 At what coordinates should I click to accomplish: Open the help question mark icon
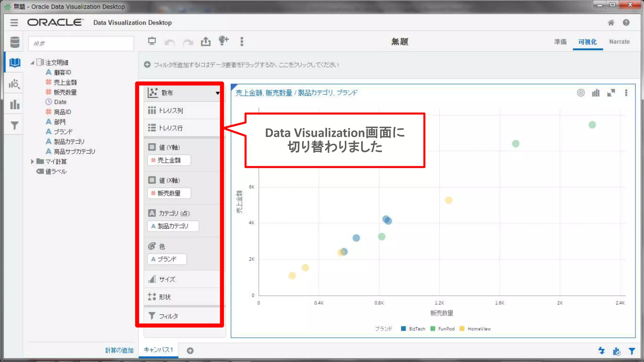coord(626,23)
